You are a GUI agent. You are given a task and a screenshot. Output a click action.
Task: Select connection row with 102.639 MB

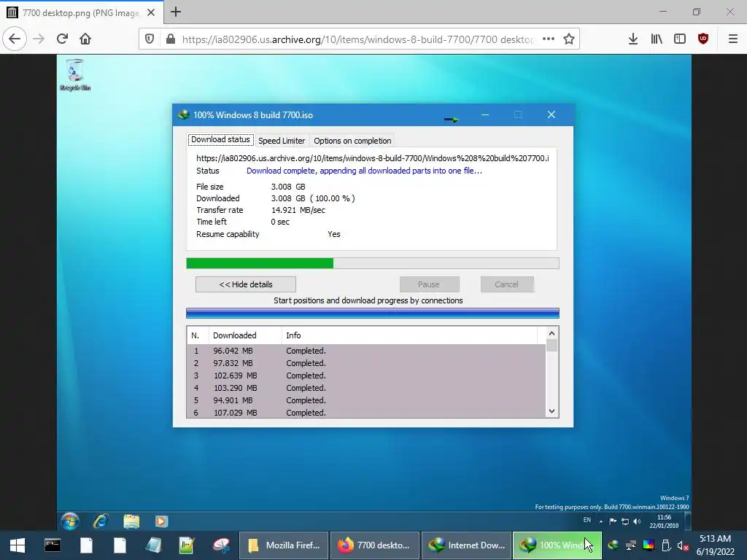(x=366, y=376)
